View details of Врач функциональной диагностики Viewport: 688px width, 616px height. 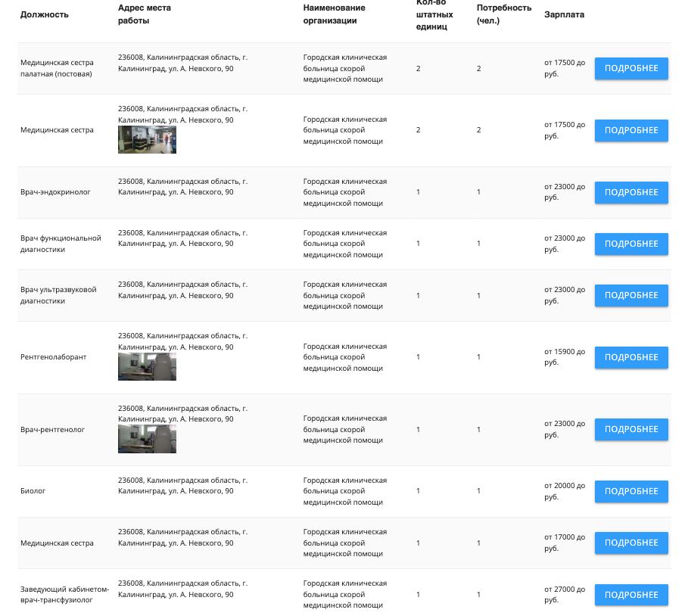point(630,244)
